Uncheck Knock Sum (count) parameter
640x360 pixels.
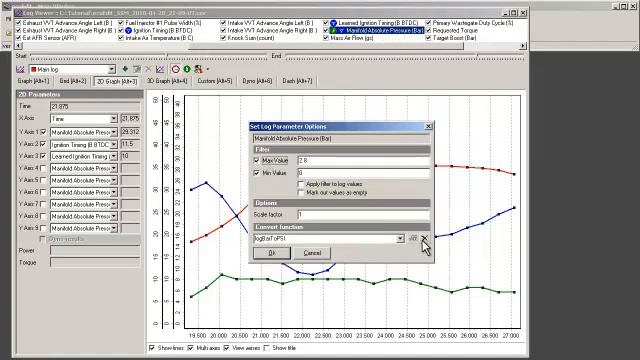click(x=223, y=38)
